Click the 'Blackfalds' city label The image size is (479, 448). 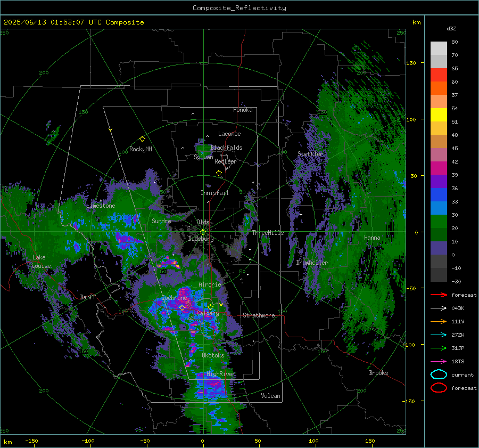point(226,148)
